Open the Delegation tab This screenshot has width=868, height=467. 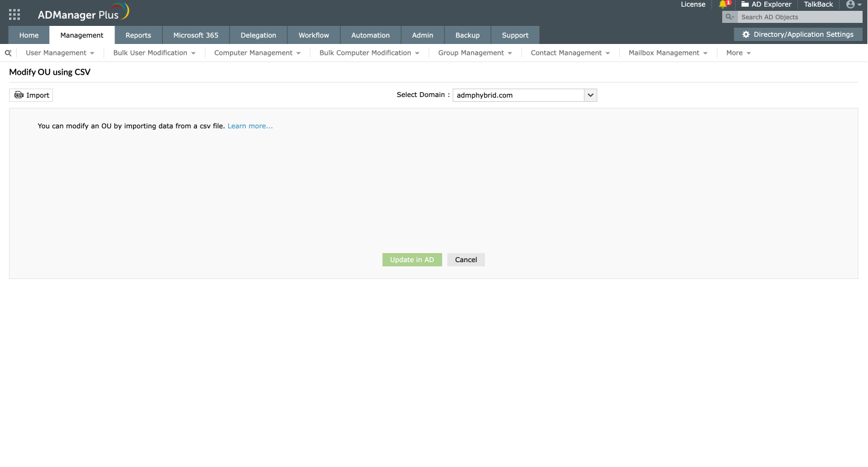[x=258, y=35]
